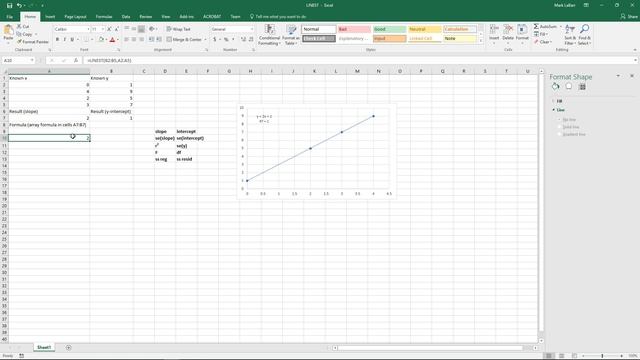
Task: Click the Percent Style icon
Action: pyautogui.click(x=226, y=40)
